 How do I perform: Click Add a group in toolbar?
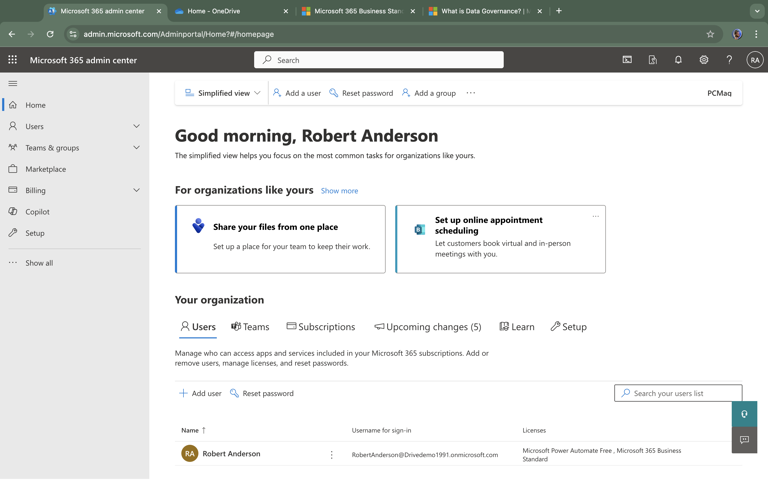tap(429, 93)
